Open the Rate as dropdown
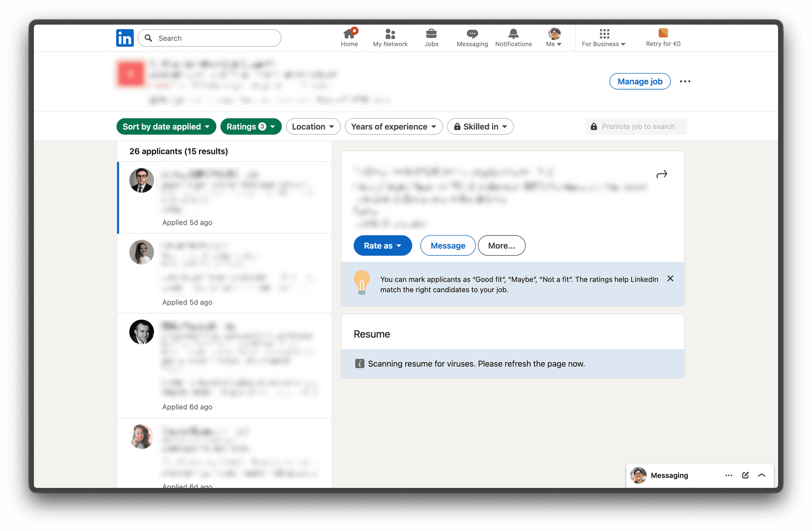Screen dimensions: 812x531 coord(382,246)
